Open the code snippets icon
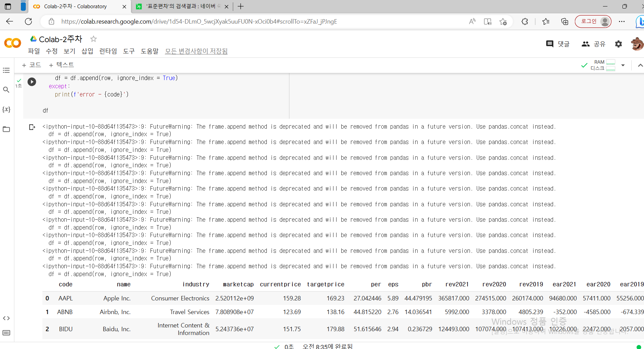The image size is (644, 349). coord(6,318)
